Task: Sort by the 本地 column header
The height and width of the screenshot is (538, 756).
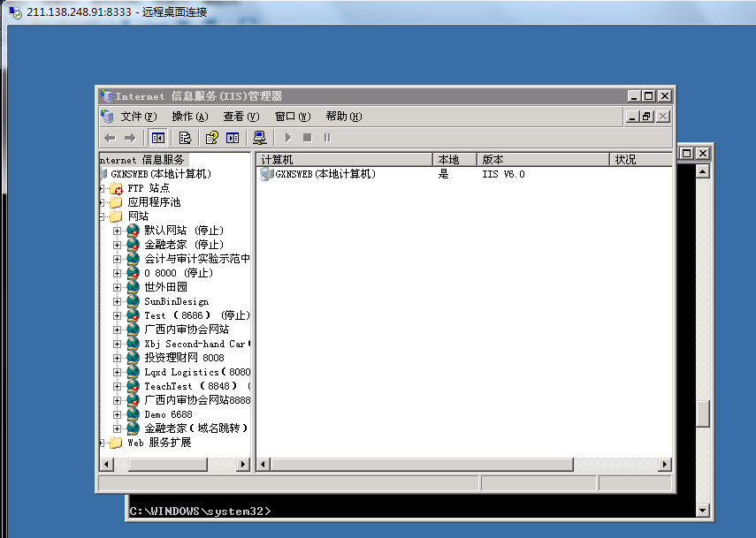Action: [454, 159]
